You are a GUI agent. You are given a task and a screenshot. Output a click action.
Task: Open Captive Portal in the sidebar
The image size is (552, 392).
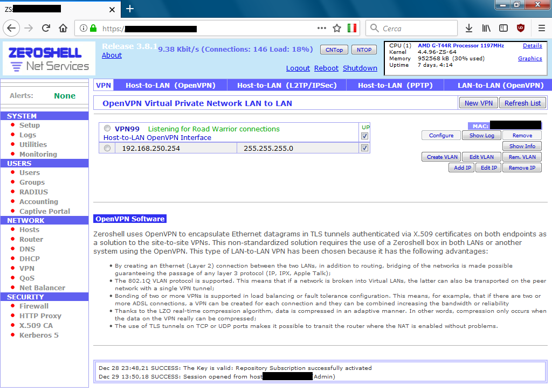45,211
